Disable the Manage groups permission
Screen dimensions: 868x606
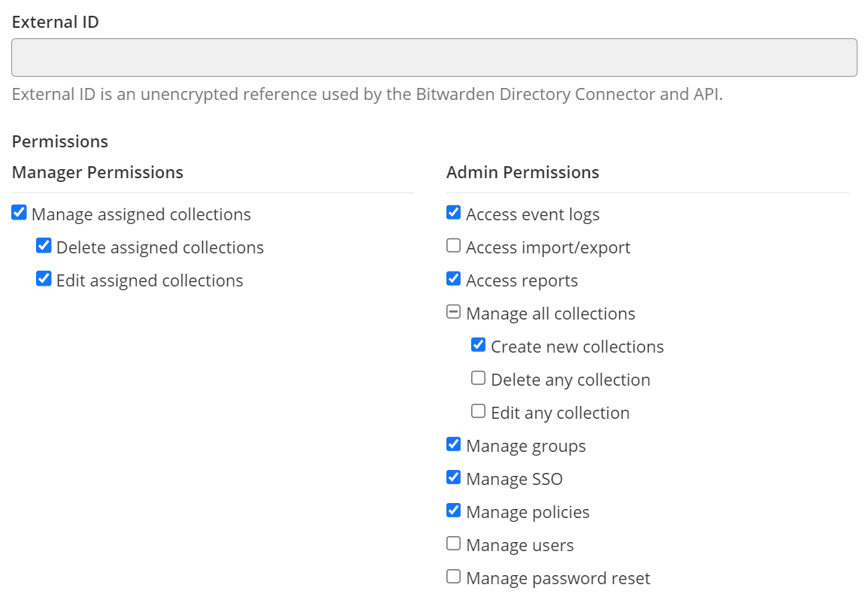tap(452, 444)
